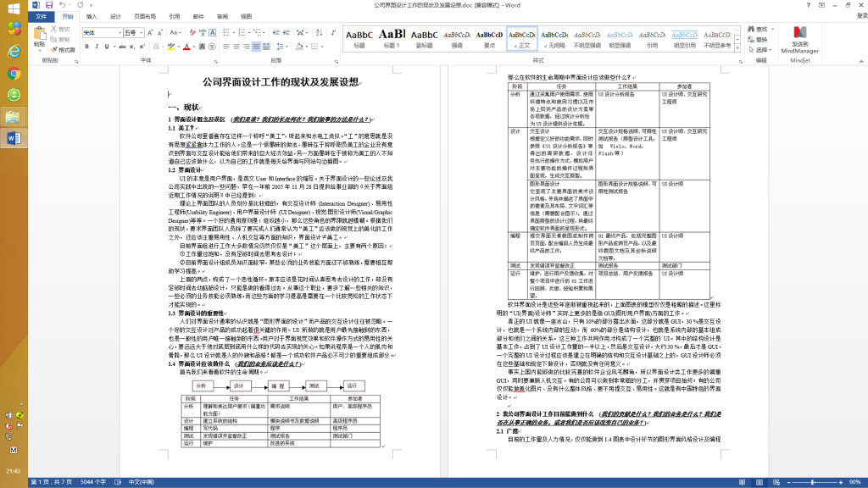
Task: Align the paragraph to the right
Action: click(x=247, y=47)
